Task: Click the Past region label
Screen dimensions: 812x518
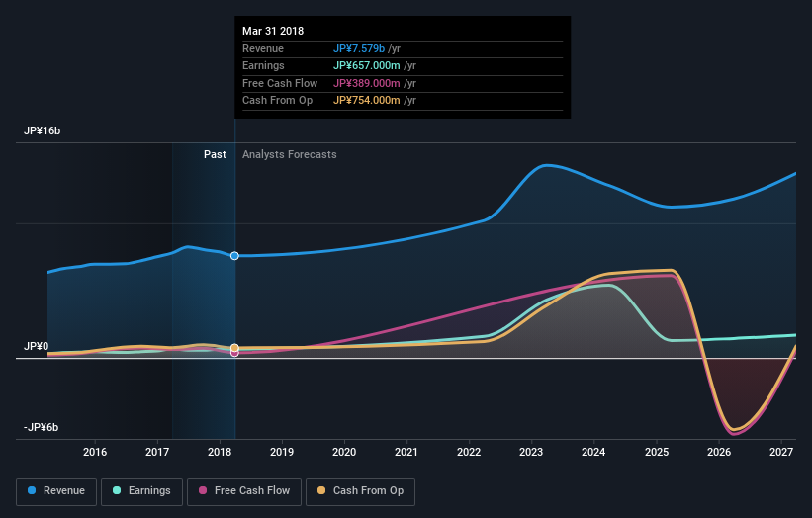Action: pyautogui.click(x=215, y=154)
